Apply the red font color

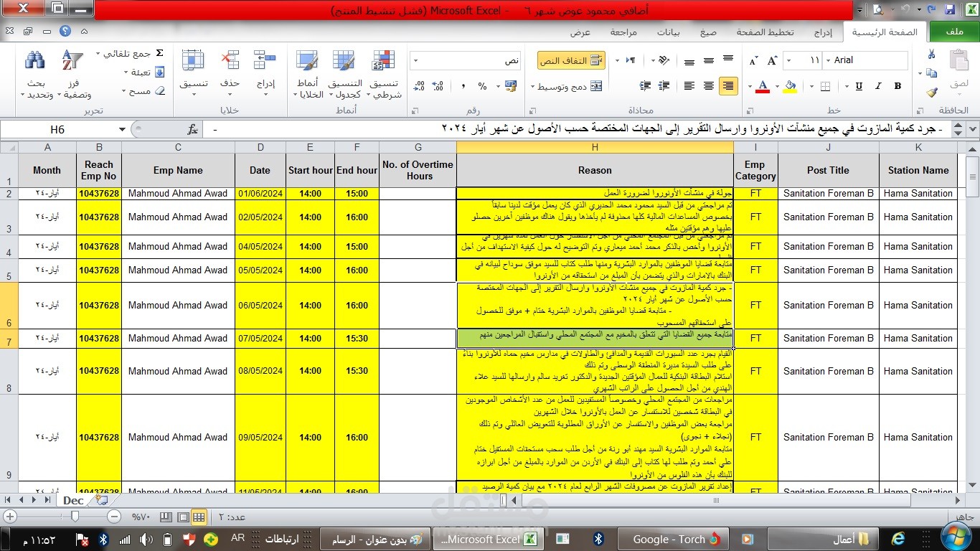(763, 86)
